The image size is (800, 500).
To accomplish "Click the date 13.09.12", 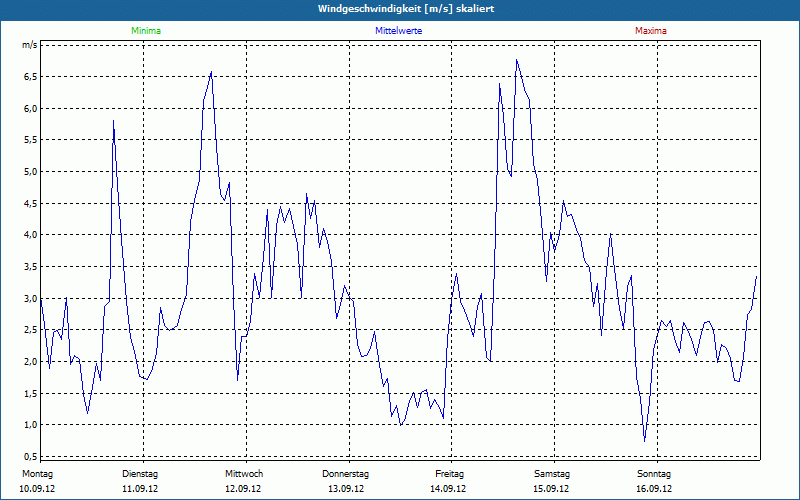I will 346,489.
